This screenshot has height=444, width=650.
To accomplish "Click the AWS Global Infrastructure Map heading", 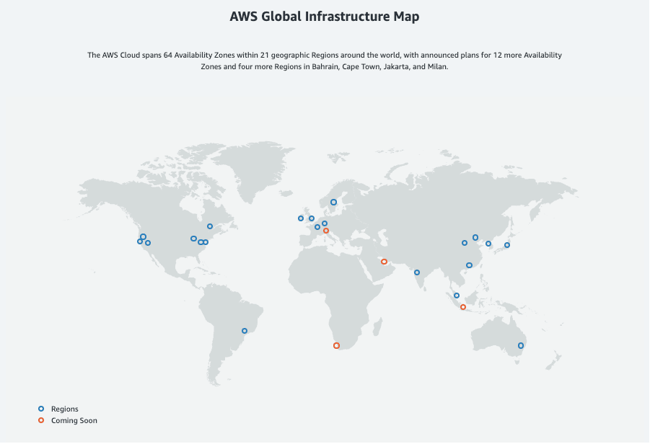I will [324, 17].
